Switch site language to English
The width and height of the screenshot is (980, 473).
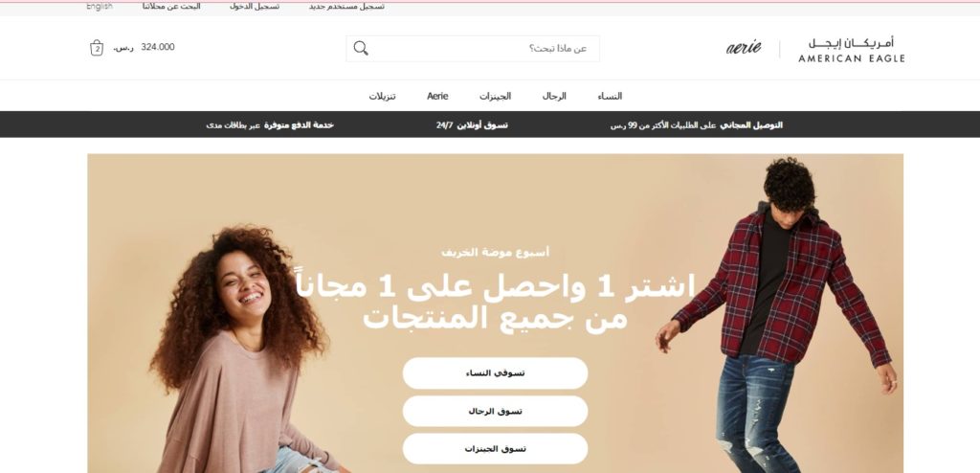point(100,7)
